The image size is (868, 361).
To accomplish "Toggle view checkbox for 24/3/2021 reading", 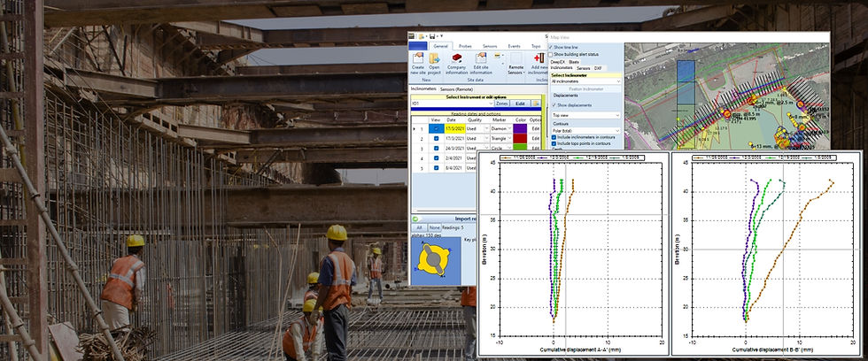I will click(x=436, y=148).
